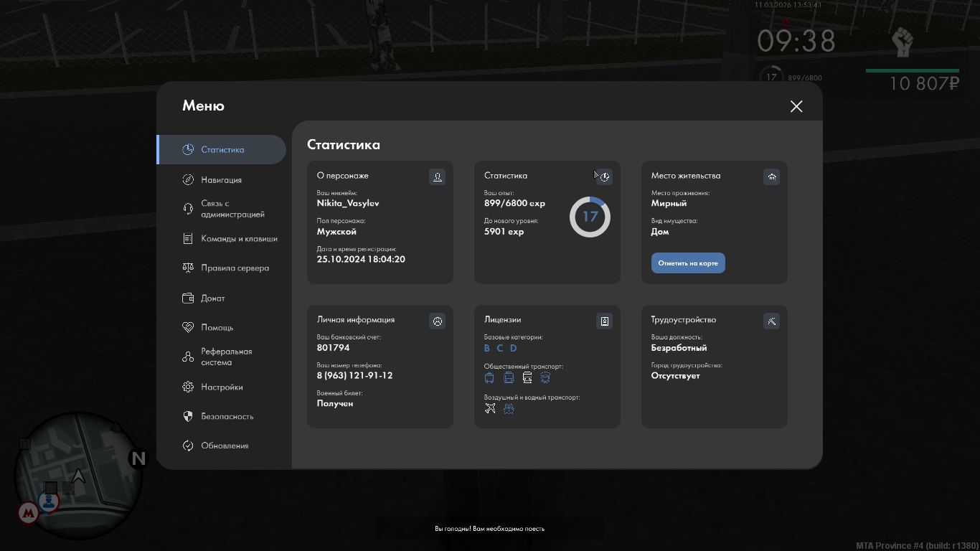Image resolution: width=980 pixels, height=551 pixels.
Task: Close the Меню window
Action: point(796,106)
